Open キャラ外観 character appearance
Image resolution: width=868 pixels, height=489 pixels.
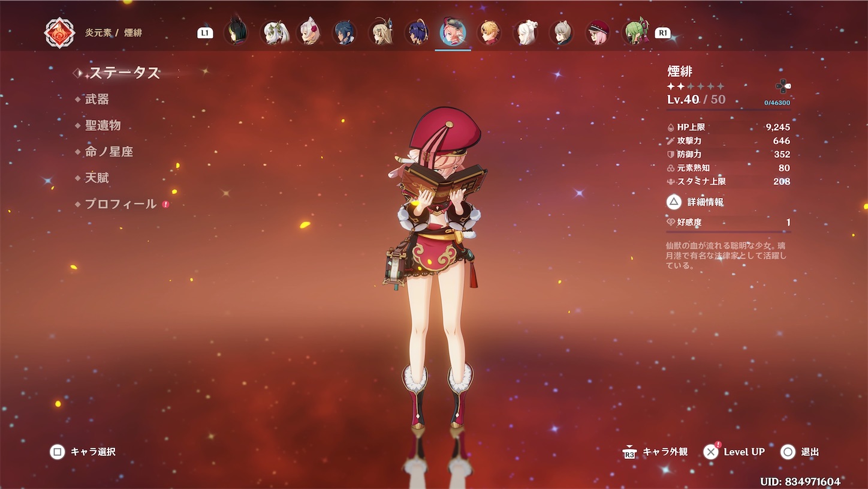655,452
